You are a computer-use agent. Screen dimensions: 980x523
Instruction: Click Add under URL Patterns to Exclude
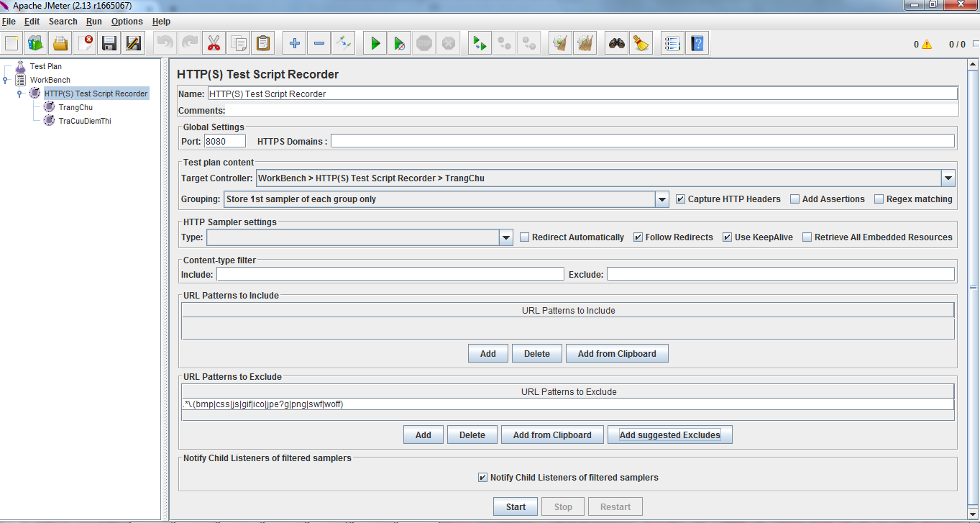point(423,435)
